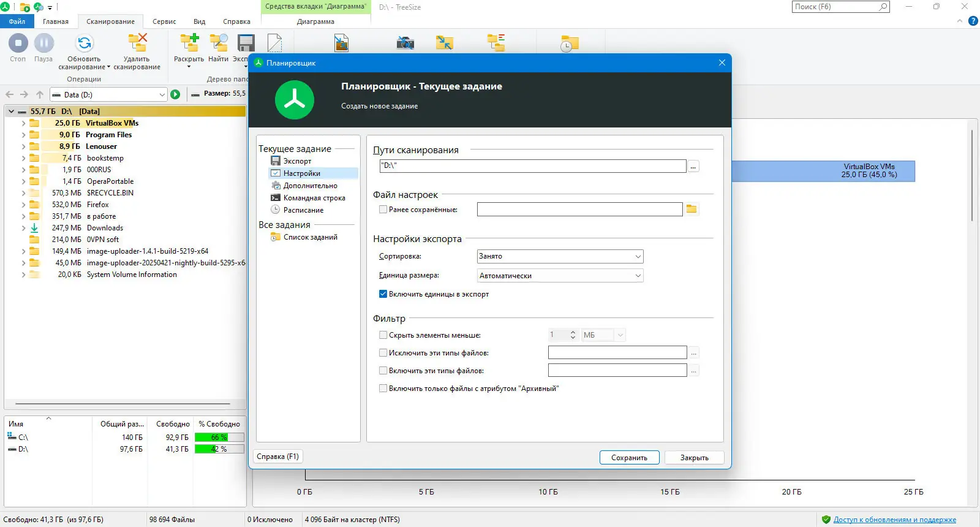
Task: Click the Раскрыть (Expand) ribbon icon
Action: [x=189, y=43]
